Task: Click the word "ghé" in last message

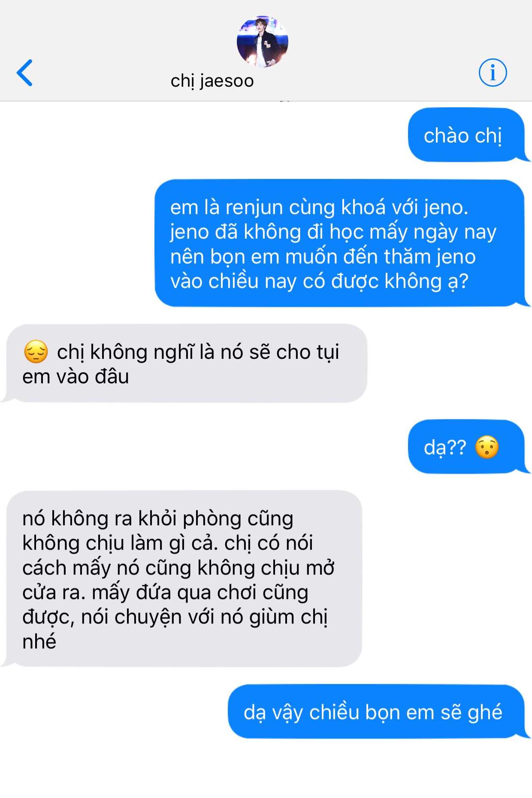Action: (x=485, y=713)
